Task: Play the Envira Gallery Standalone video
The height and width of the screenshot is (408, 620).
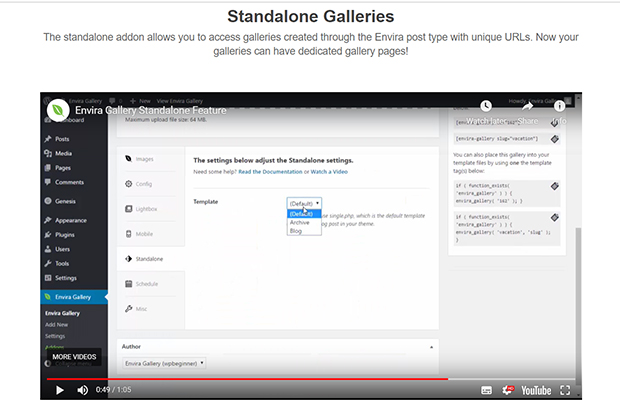Action: coord(60,390)
